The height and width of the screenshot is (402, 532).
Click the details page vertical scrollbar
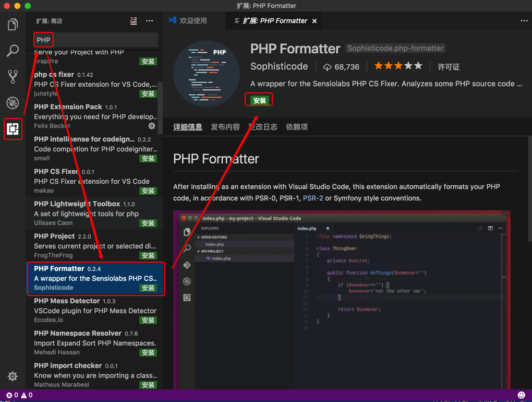pos(529,188)
